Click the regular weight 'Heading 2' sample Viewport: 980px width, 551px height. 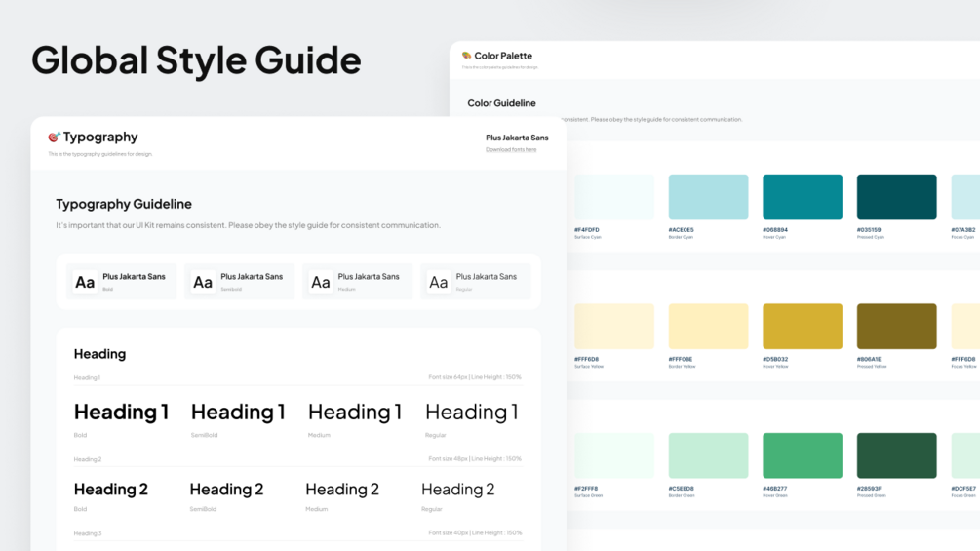click(x=458, y=490)
